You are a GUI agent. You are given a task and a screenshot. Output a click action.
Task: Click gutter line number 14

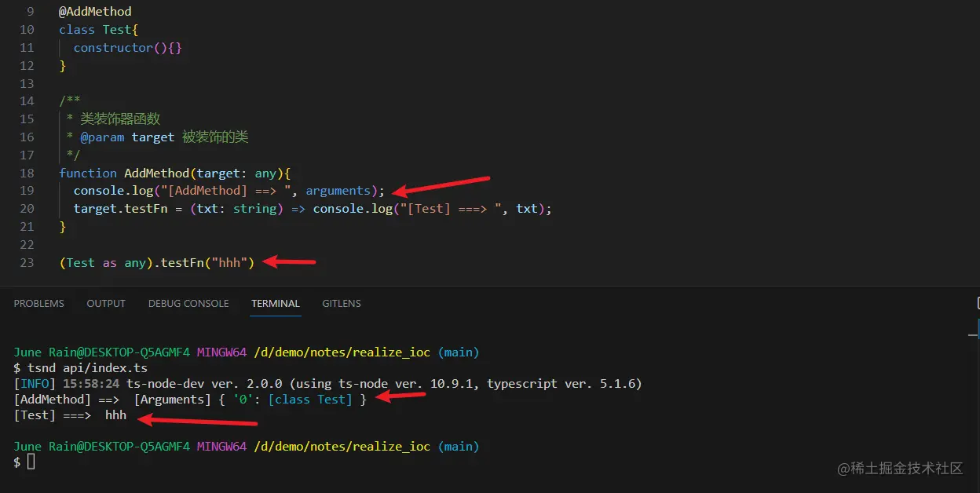click(x=27, y=101)
